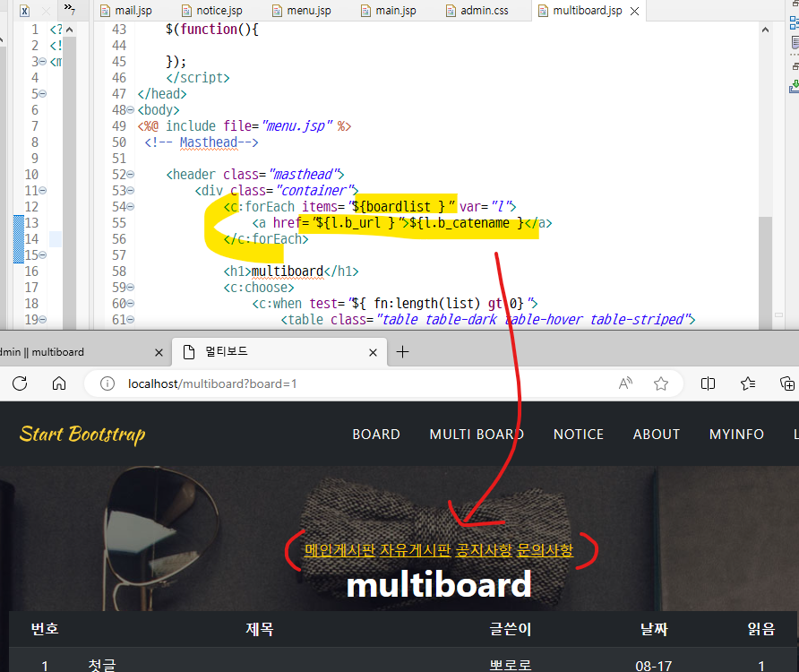Viewport: 799px width, 672px height.
Task: Activate Read aloud icon in address bar
Action: click(625, 383)
